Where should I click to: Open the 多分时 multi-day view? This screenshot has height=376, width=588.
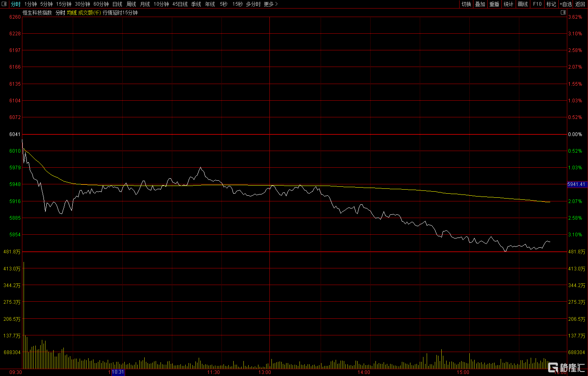point(253,4)
